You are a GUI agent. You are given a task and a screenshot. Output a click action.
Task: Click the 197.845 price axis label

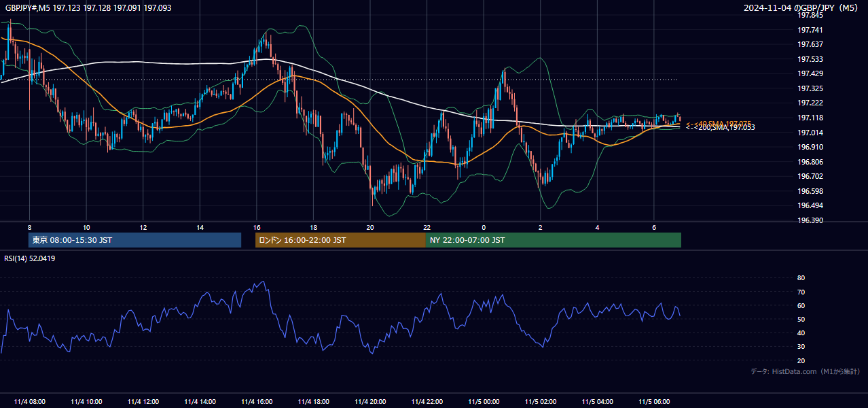pyautogui.click(x=809, y=15)
